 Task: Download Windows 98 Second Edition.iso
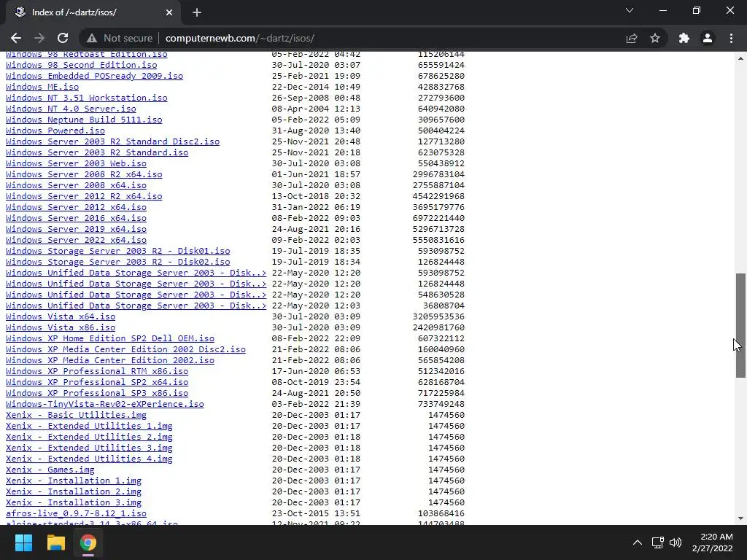(x=82, y=65)
